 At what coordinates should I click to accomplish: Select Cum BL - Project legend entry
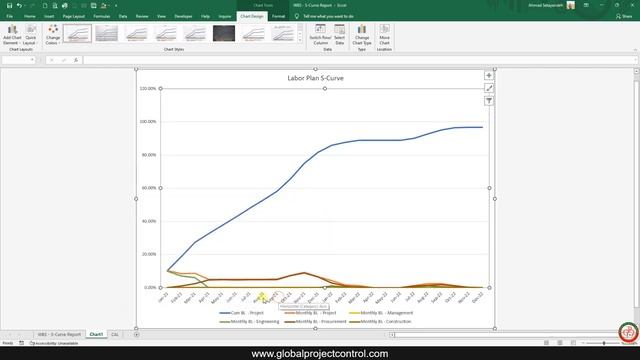242,313
